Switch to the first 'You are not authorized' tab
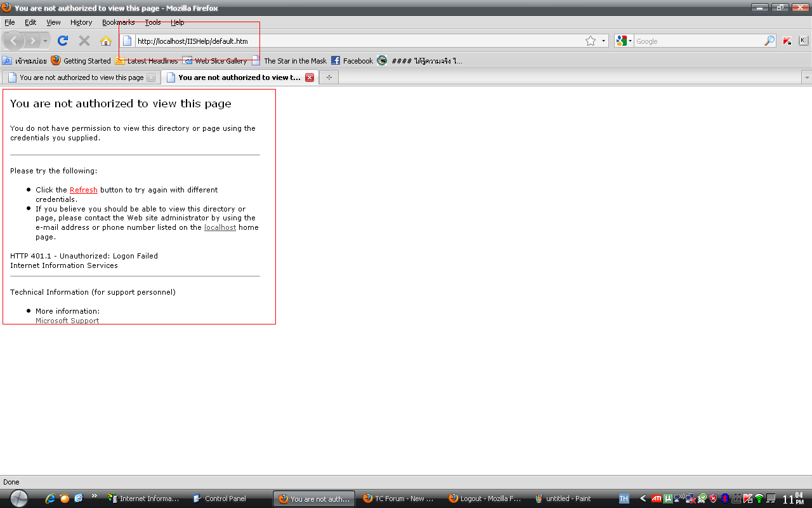812x508 pixels. click(81, 77)
